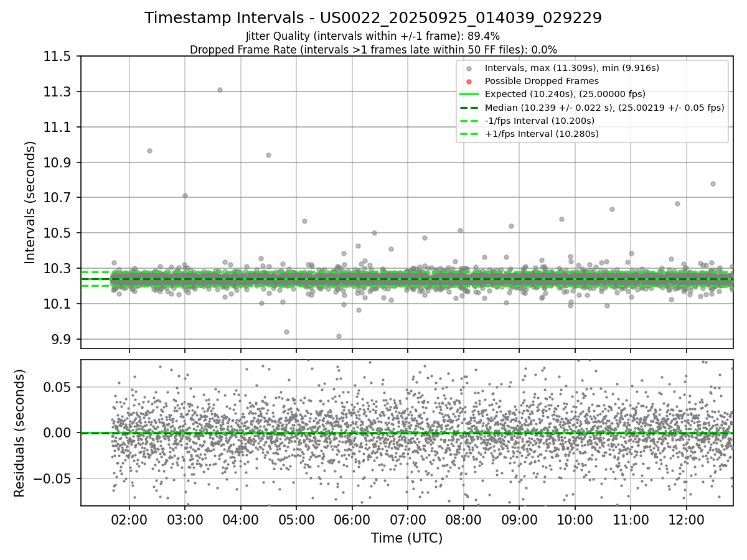The height and width of the screenshot is (560, 747).
Task: Select legend entry "Possible Dropped Frames"
Action: [x=542, y=81]
